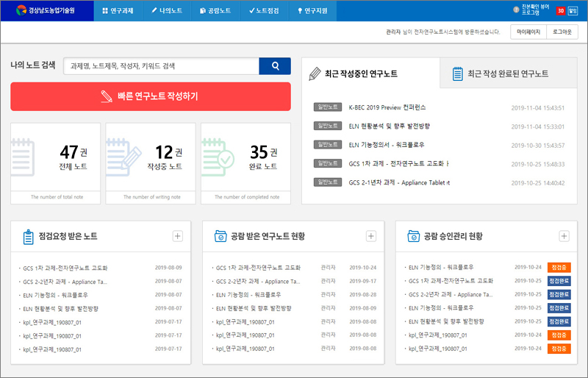Expand the 공람 받은 연구노트 현황 plus button
This screenshot has height=378, width=588.
pos(371,236)
